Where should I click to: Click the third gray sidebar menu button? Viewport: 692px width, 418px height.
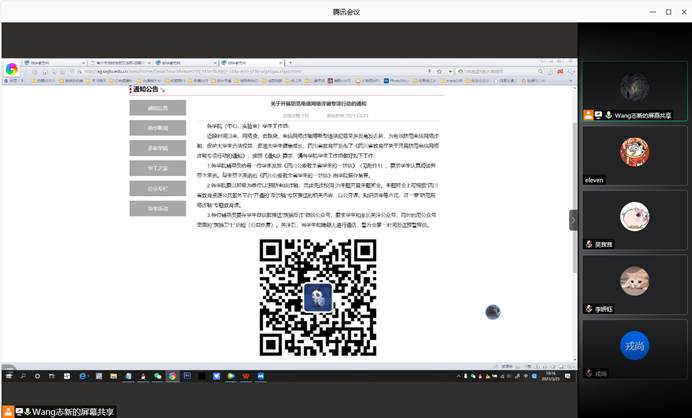tap(157, 148)
